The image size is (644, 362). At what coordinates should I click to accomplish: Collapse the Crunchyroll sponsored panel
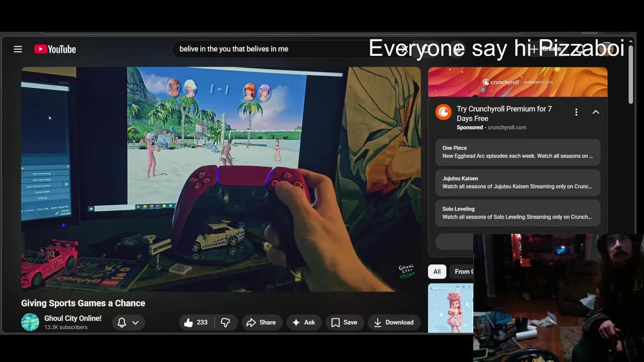[596, 112]
